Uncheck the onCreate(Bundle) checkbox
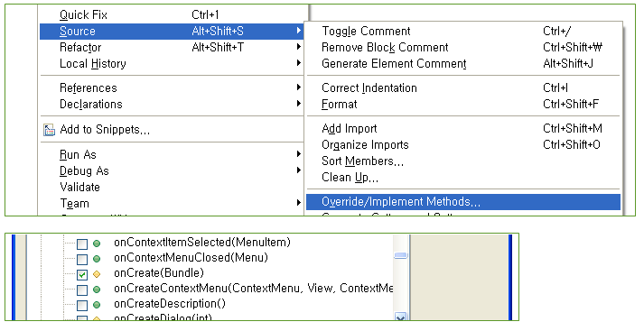 (x=82, y=275)
